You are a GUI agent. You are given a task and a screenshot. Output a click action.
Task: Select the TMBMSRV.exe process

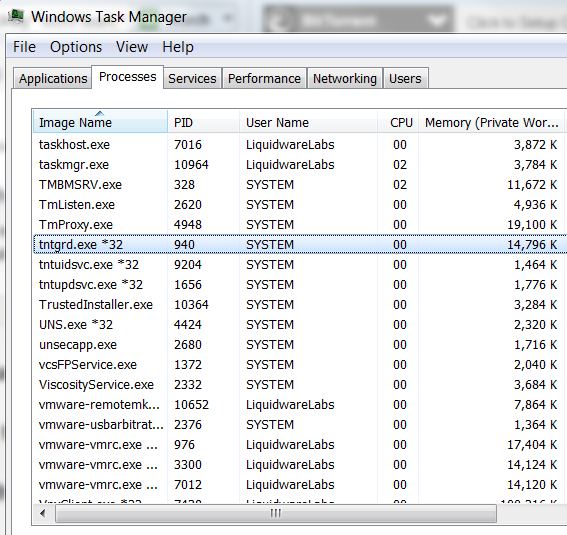coord(300,185)
